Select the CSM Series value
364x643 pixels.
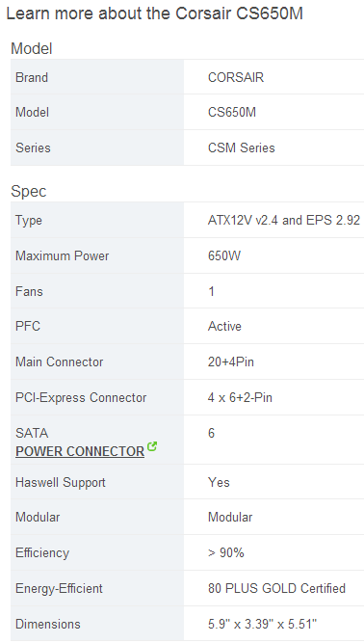[x=242, y=148]
